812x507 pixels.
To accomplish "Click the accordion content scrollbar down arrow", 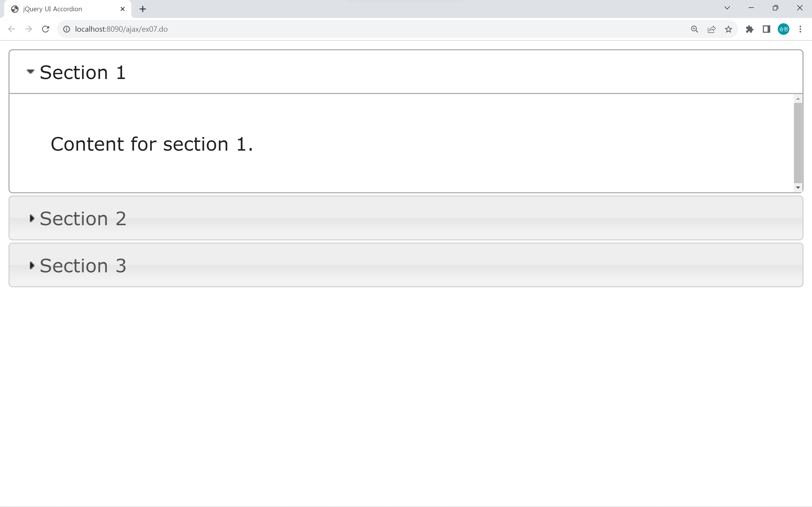I will [798, 187].
